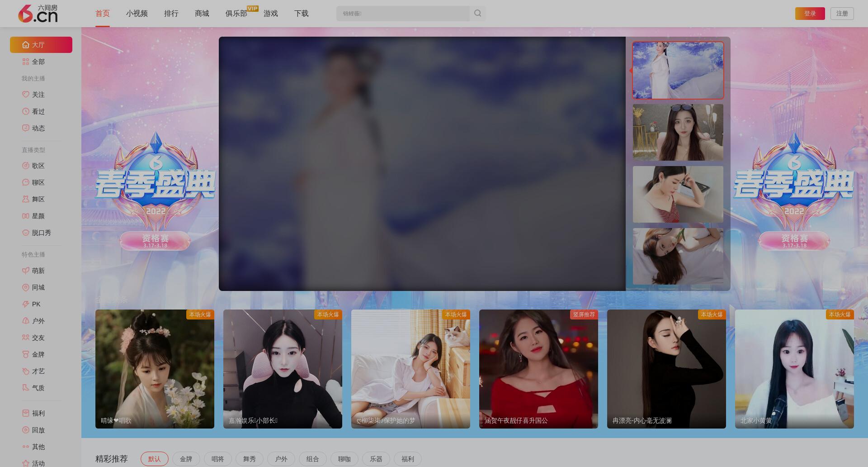
Task: Open the 小视频 tab
Action: 137,14
